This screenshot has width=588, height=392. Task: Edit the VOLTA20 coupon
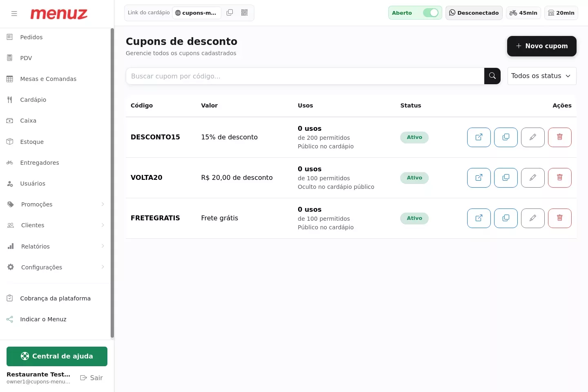[x=533, y=178]
